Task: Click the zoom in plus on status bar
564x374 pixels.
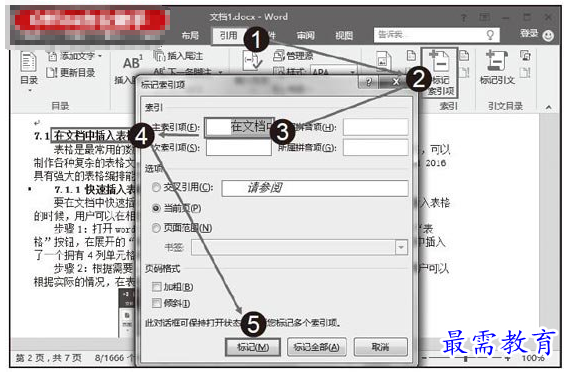Action: [508, 359]
